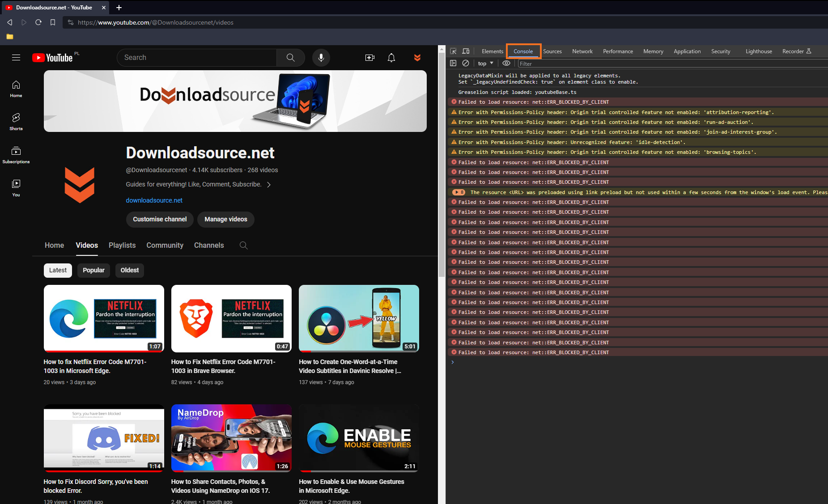Image resolution: width=828 pixels, height=504 pixels.
Task: Open YouTube notifications bell
Action: click(x=391, y=58)
